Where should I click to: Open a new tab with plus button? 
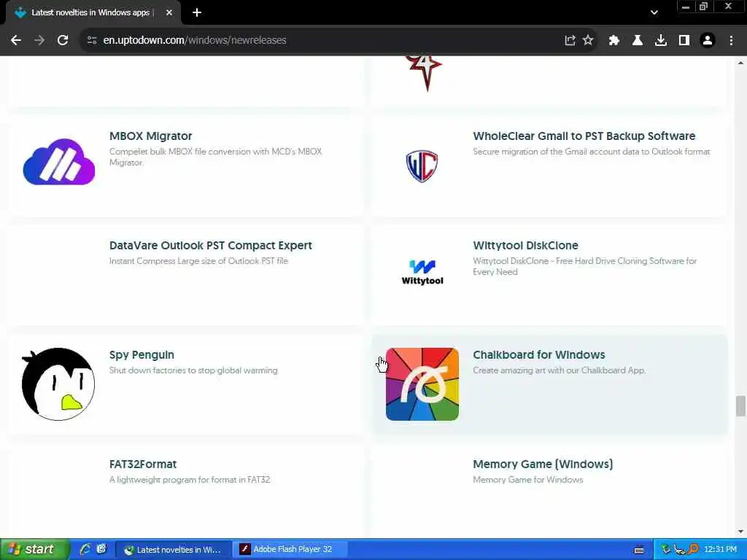(197, 13)
